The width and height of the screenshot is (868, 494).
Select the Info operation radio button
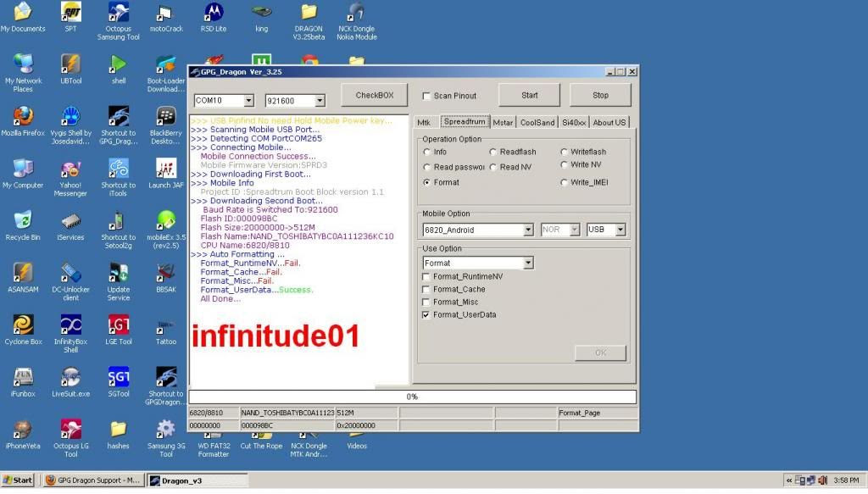point(427,153)
